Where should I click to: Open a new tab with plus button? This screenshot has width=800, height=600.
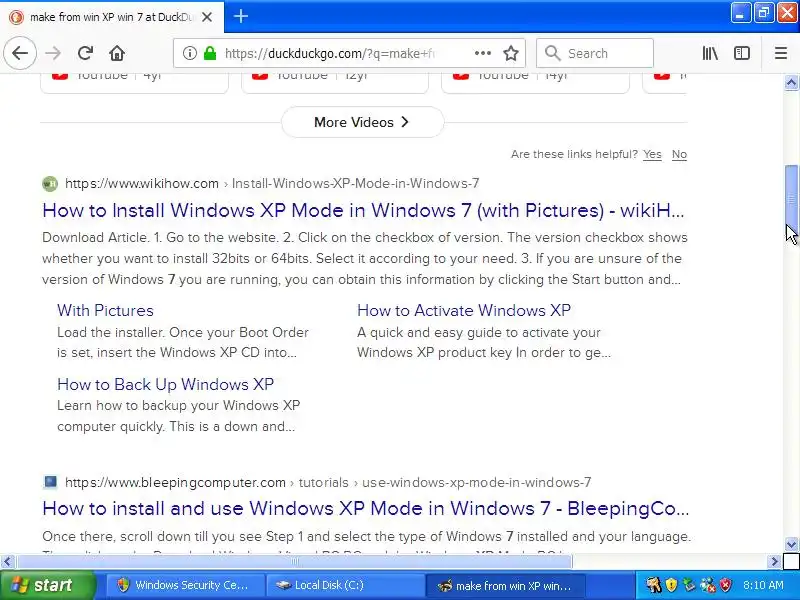(241, 17)
